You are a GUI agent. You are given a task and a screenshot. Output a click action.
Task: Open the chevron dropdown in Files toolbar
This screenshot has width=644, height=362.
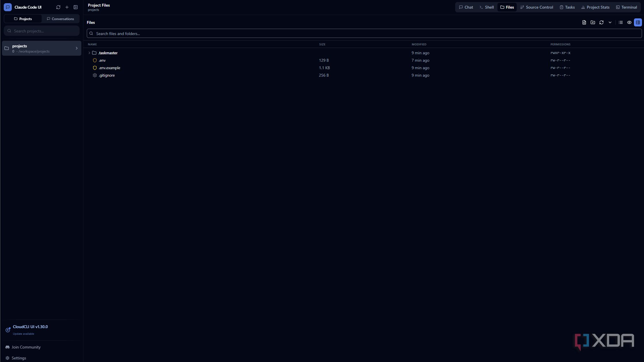610,22
